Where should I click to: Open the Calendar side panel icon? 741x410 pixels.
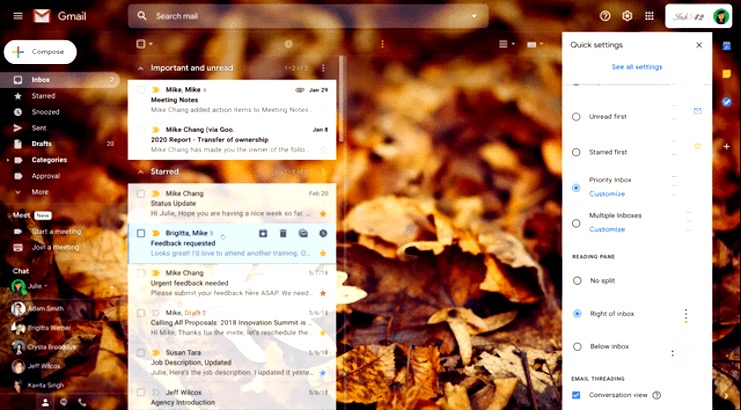point(726,46)
